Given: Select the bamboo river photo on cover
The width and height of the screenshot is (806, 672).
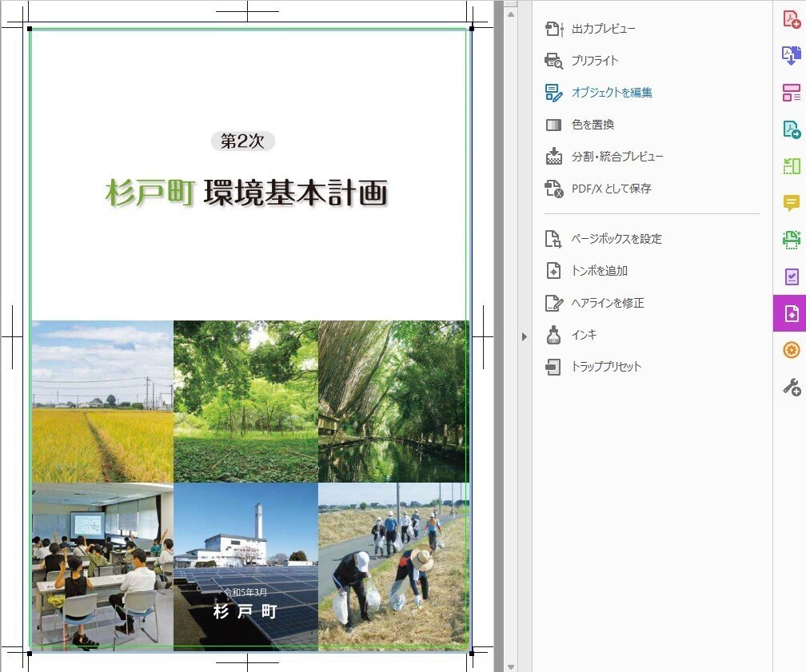Looking at the screenshot, I should click(x=393, y=401).
